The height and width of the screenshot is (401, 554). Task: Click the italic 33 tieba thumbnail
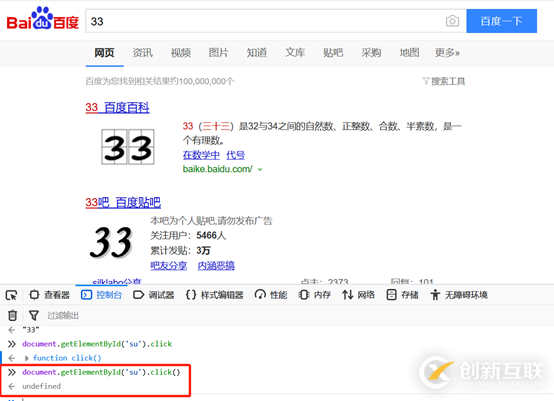click(x=111, y=242)
